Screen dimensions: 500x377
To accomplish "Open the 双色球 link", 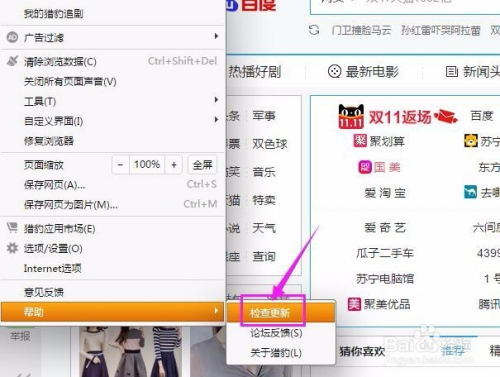I will click(270, 144).
